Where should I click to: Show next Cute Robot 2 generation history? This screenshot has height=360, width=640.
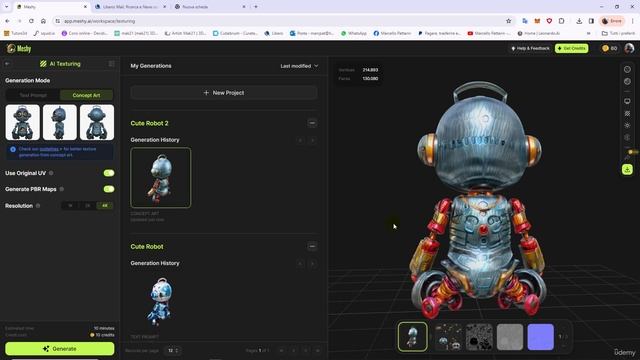click(x=313, y=140)
